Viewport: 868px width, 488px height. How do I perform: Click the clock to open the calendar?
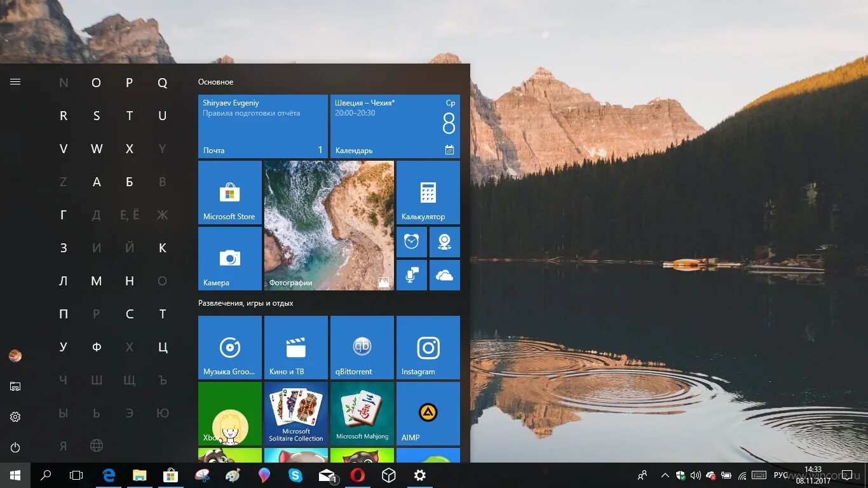(x=814, y=475)
